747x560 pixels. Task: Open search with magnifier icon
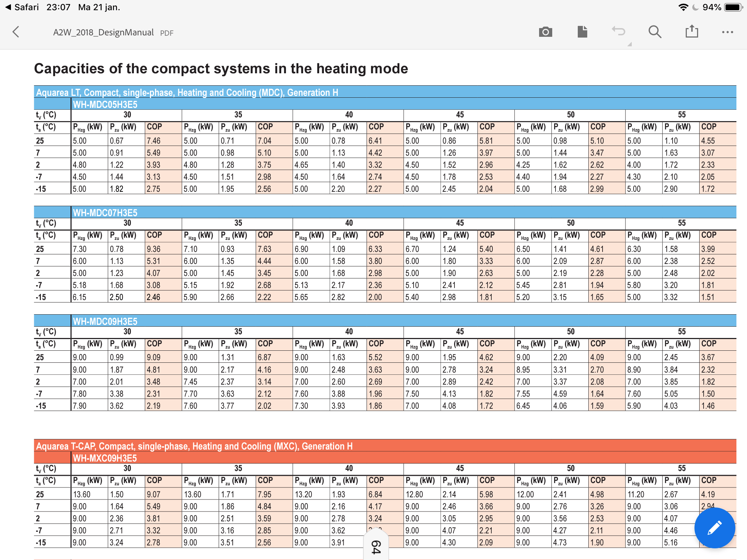[655, 32]
